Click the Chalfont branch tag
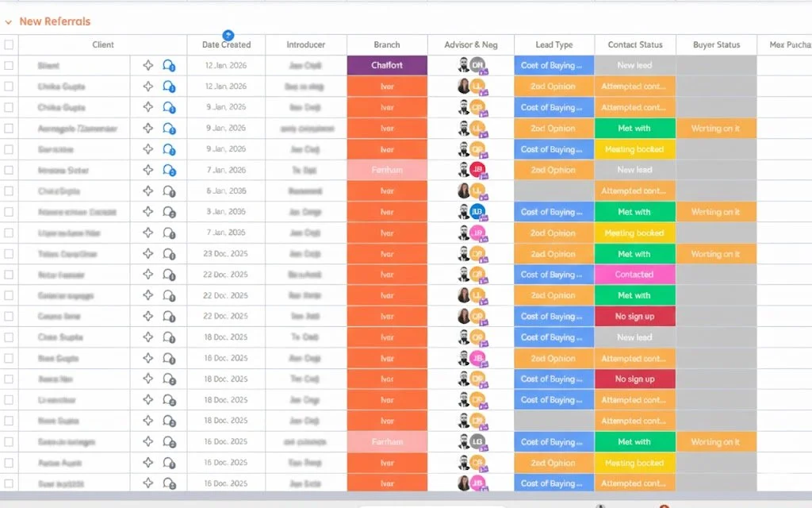 (386, 65)
